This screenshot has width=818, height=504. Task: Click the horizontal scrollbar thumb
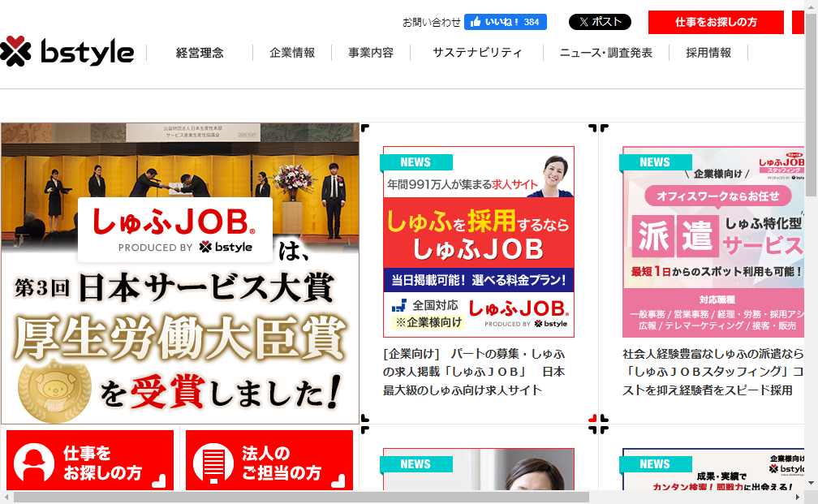tap(301, 498)
